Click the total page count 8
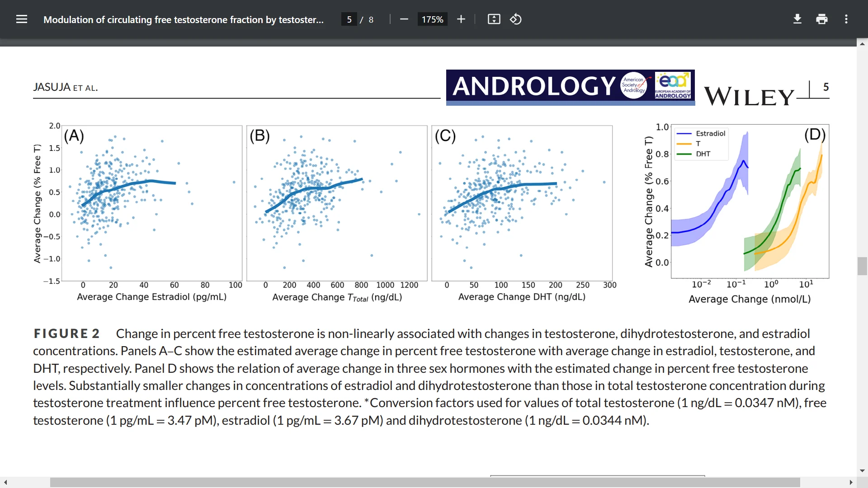 pos(371,20)
